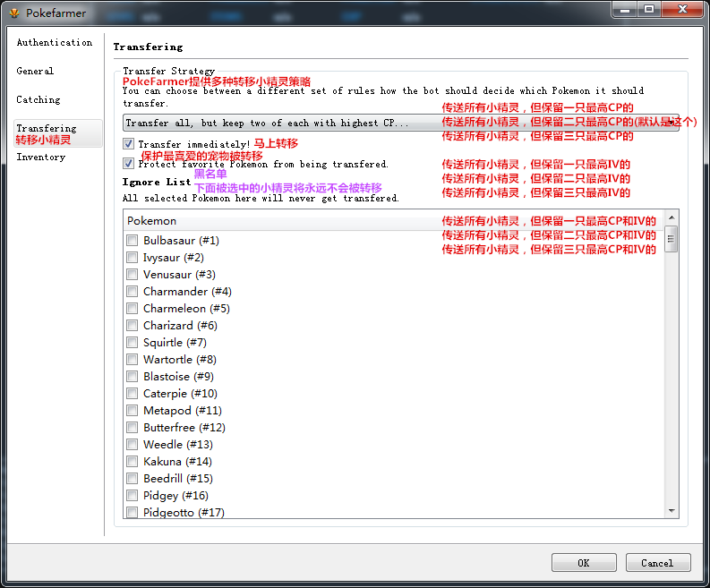The height and width of the screenshot is (588, 710).
Task: Close the Pokefarmer window
Action: tap(683, 10)
